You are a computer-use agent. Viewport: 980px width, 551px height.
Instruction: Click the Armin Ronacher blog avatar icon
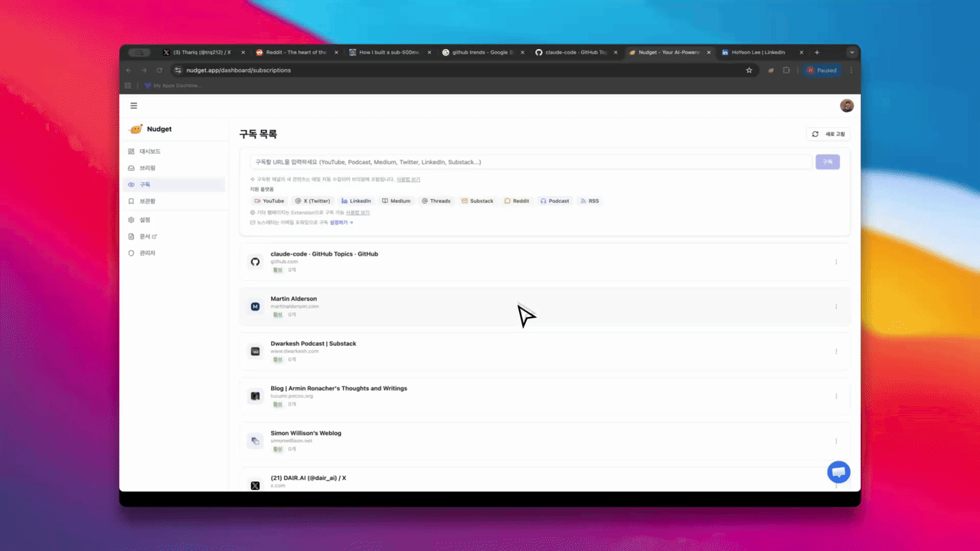point(256,396)
